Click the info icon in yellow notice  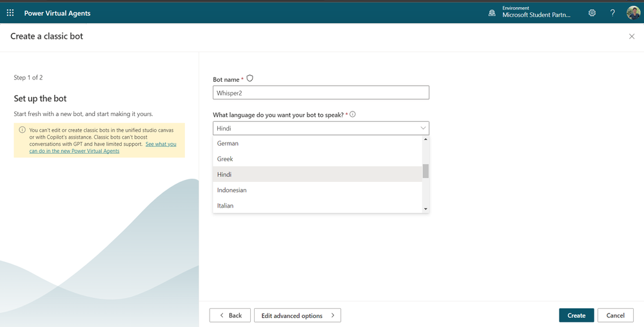click(x=22, y=130)
